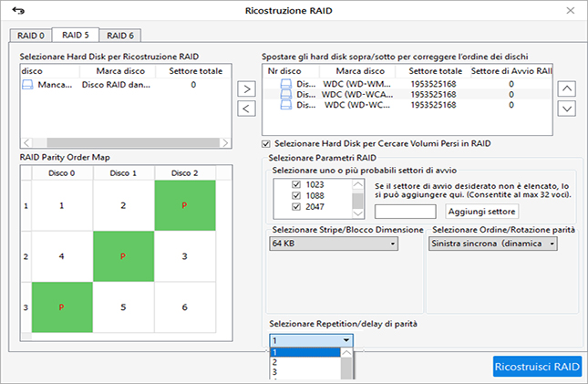The width and height of the screenshot is (588, 384).
Task: Click up arrow of start sector list scrollbar
Action: point(358,184)
